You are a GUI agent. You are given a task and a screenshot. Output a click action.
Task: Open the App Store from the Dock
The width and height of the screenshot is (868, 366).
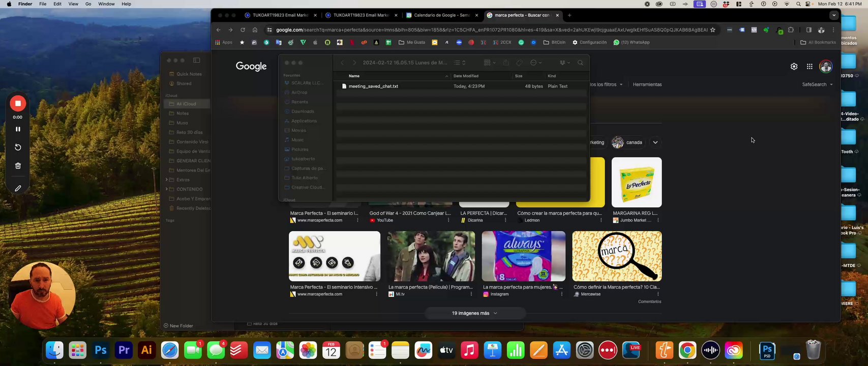pos(562,350)
